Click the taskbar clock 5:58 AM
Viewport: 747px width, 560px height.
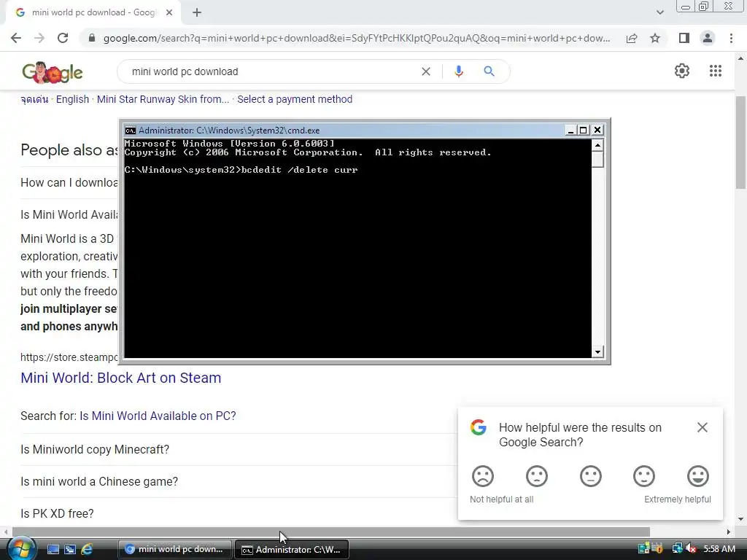pyautogui.click(x=719, y=549)
